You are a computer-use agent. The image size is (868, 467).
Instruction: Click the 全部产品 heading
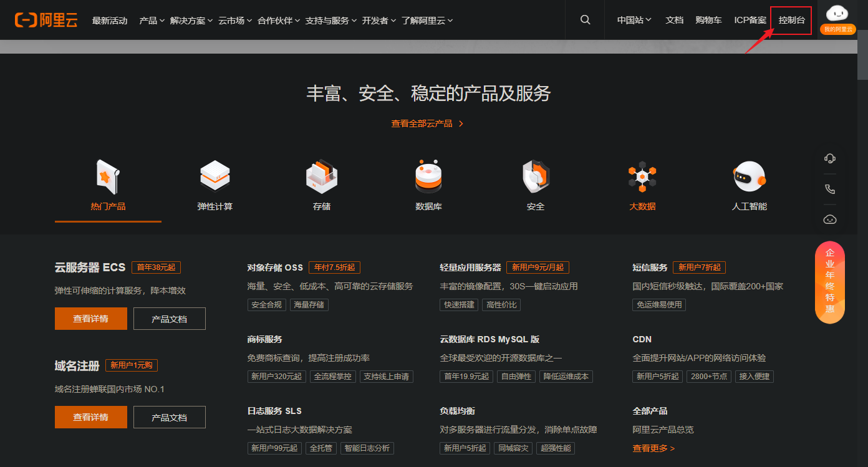click(650, 411)
